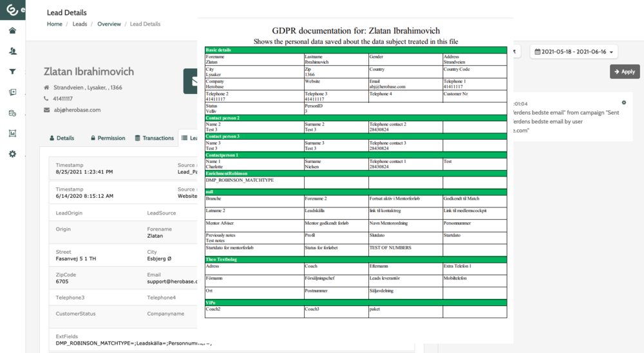The image size is (644, 353).
Task: Click the Zlatan Ibrahimovich lead name heading
Action: coord(89,72)
